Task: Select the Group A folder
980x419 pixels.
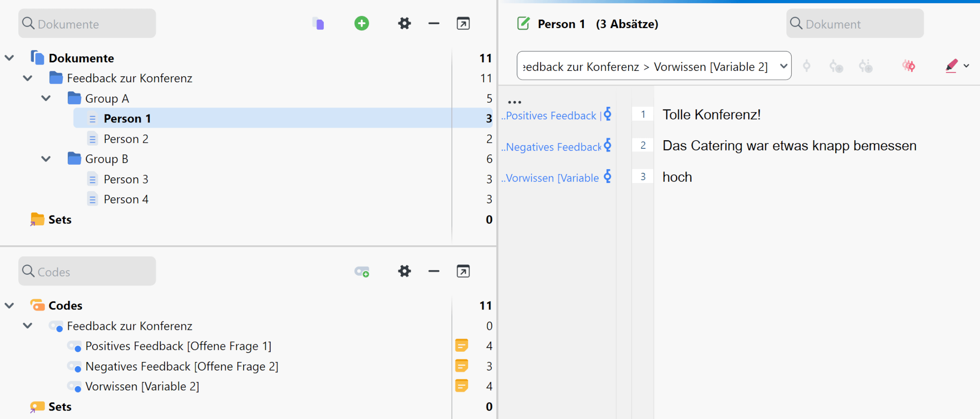Action: pyautogui.click(x=107, y=98)
